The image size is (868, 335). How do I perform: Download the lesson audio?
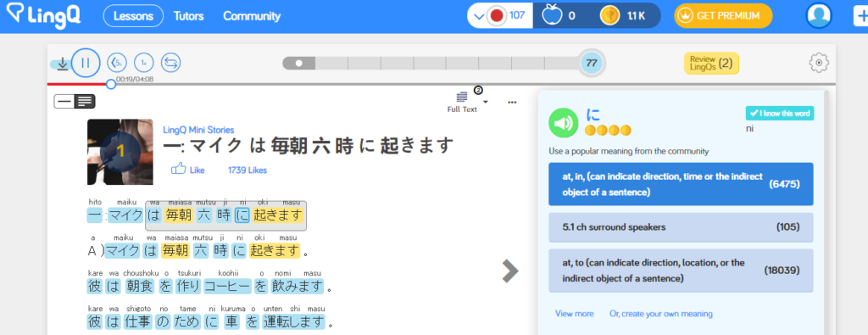click(x=63, y=64)
